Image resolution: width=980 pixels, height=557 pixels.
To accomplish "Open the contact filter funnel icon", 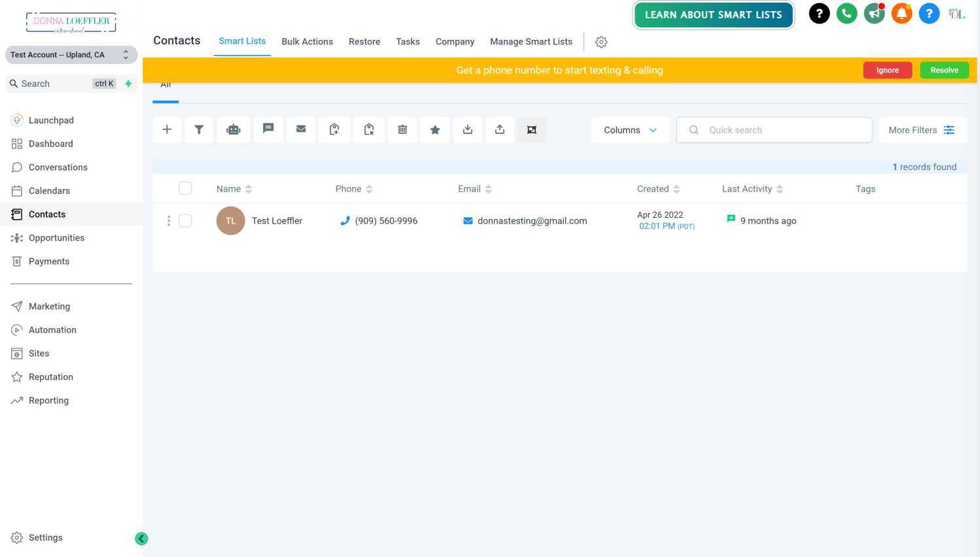I will (200, 129).
